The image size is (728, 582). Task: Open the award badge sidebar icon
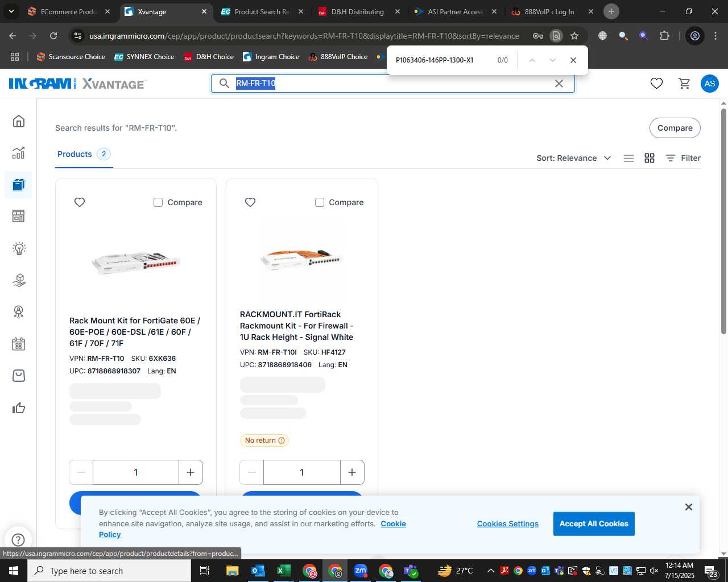(19, 312)
